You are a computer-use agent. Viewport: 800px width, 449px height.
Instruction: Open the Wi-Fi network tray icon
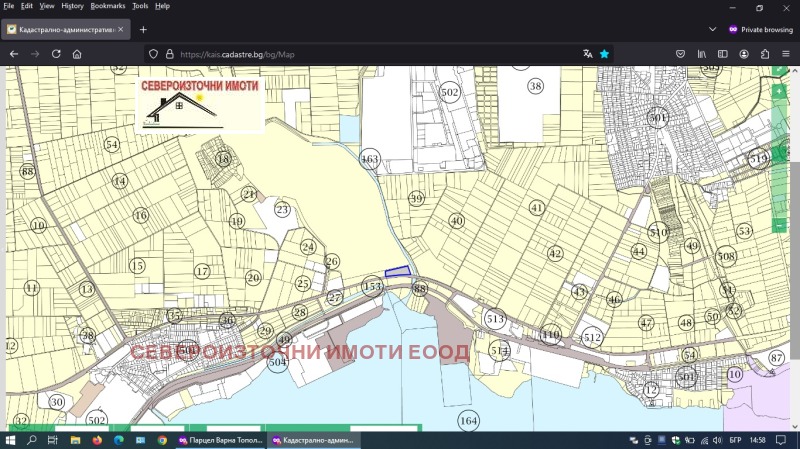pos(704,440)
